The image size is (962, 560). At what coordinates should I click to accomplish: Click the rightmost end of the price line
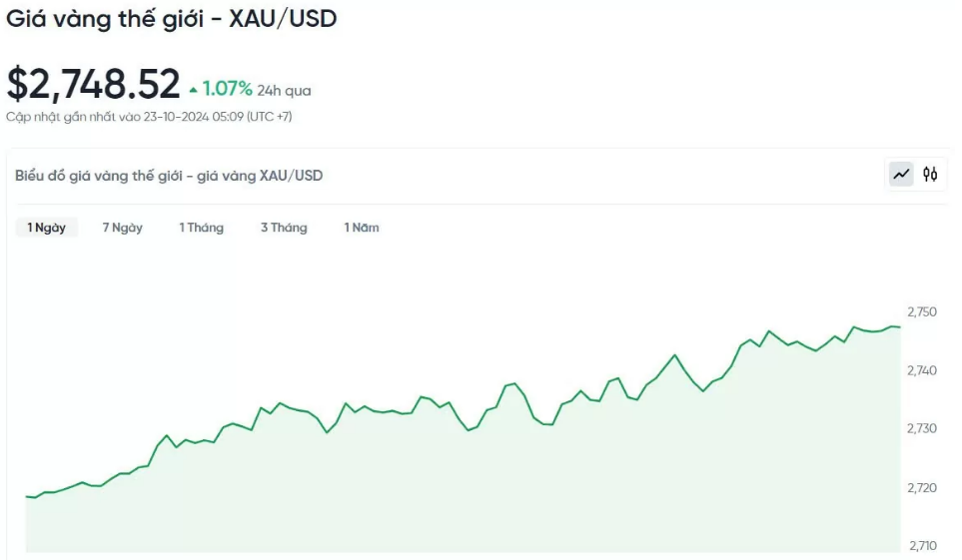click(x=899, y=327)
